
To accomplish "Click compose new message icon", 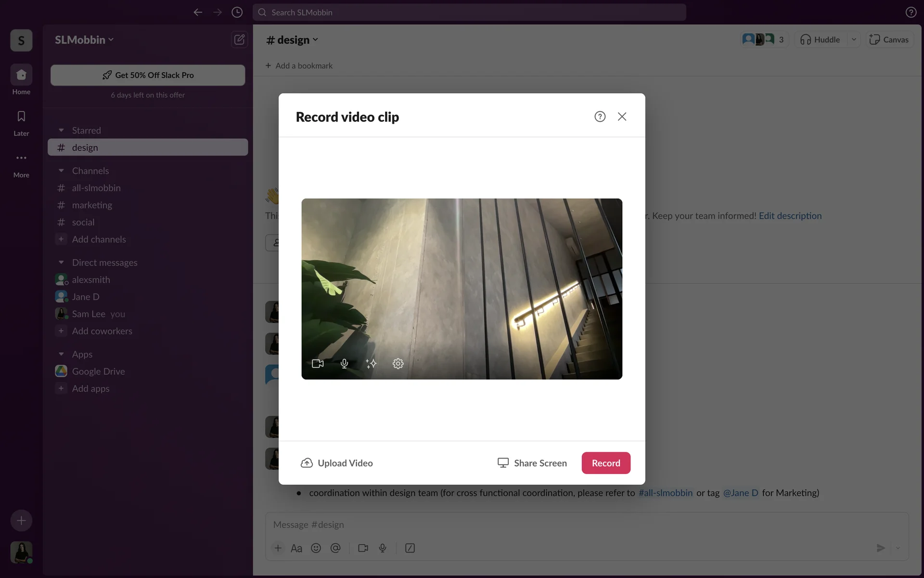I will (239, 39).
